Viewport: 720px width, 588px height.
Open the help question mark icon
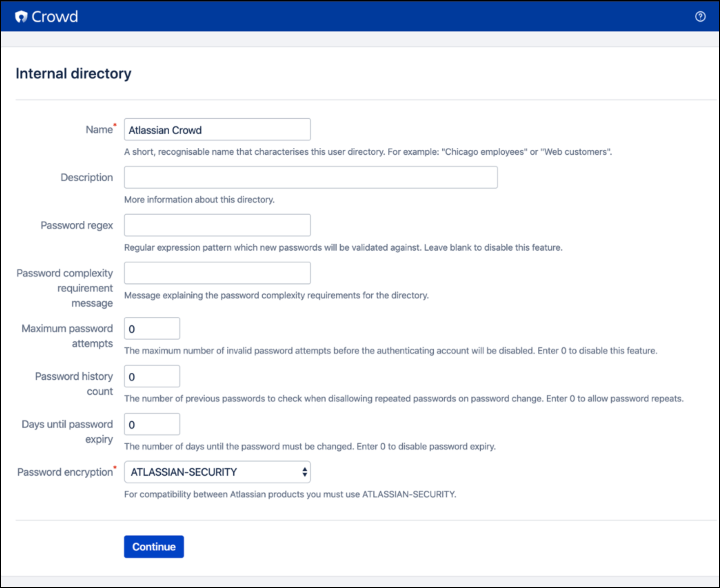pyautogui.click(x=700, y=17)
